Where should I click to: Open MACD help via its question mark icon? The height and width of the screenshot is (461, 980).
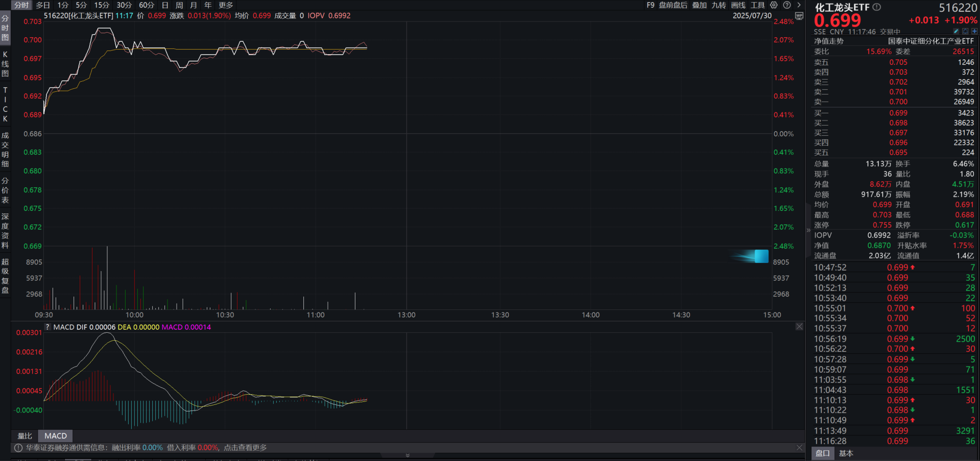pyautogui.click(x=47, y=327)
